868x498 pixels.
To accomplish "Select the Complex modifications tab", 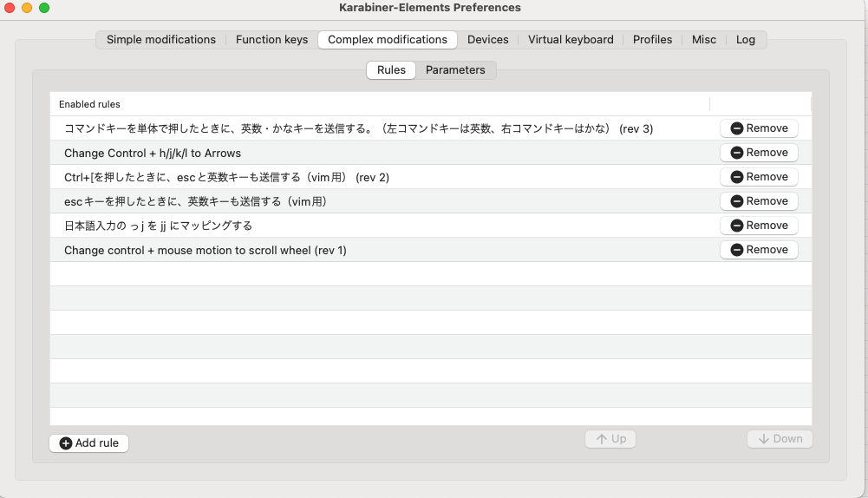I will coord(388,40).
